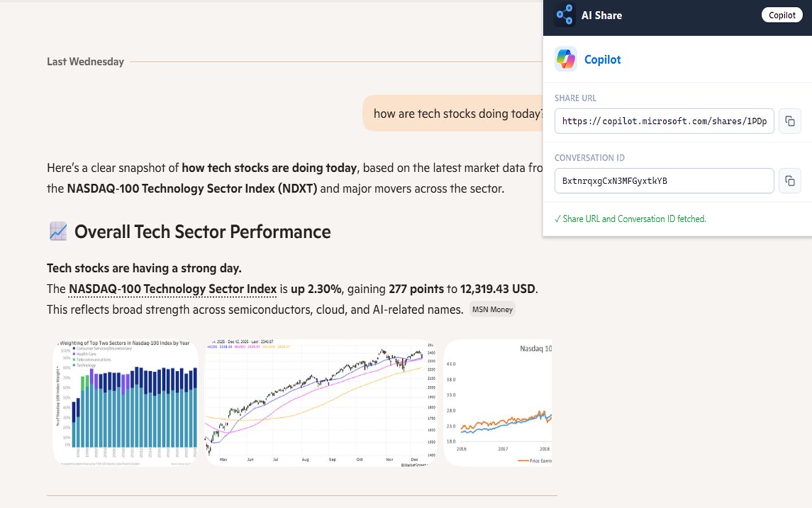Open the NASDAQ-100 Technology Sector Index link

[x=173, y=289]
